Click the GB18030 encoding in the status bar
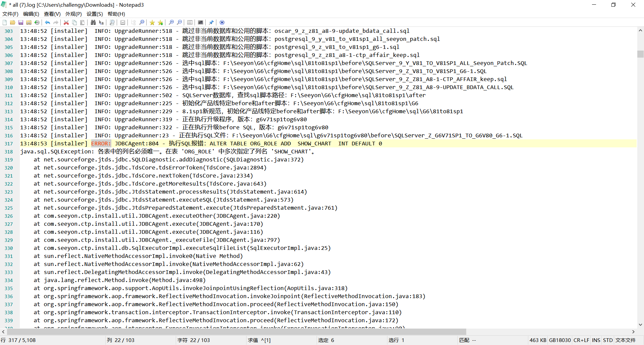 point(560,340)
